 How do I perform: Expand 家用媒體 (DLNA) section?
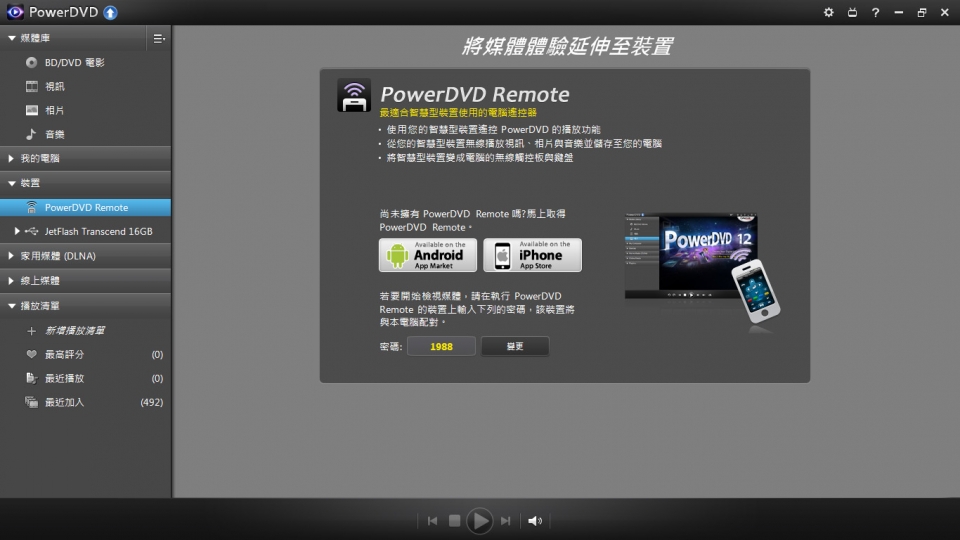pyautogui.click(x=11, y=256)
